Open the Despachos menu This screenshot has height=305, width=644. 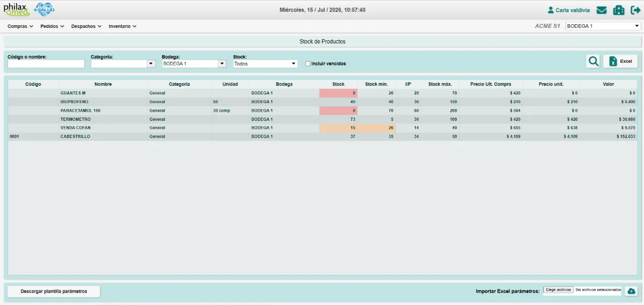[x=86, y=26]
